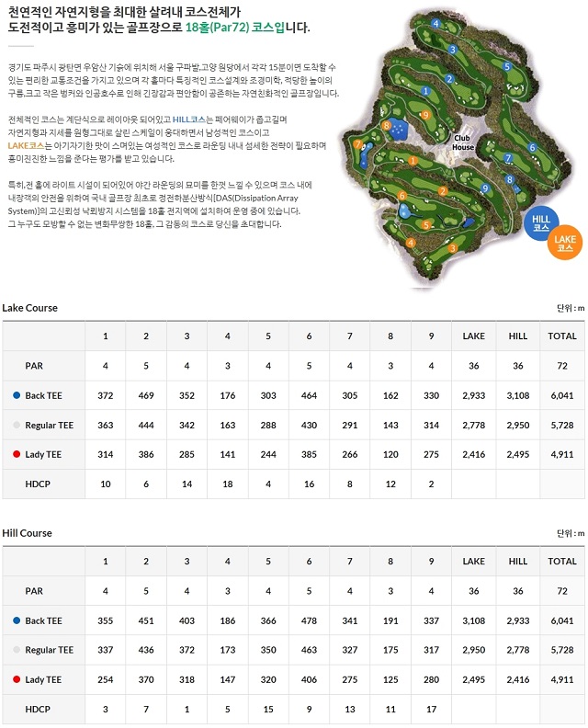Click Hill Course Regular TEE total 5,728
The width and height of the screenshot is (588, 728).
(562, 650)
